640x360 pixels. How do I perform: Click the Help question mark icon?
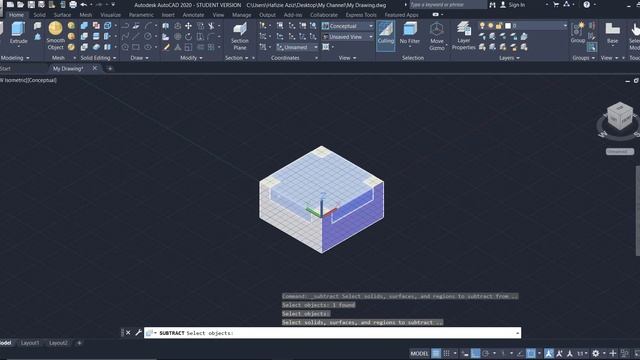click(587, 4)
